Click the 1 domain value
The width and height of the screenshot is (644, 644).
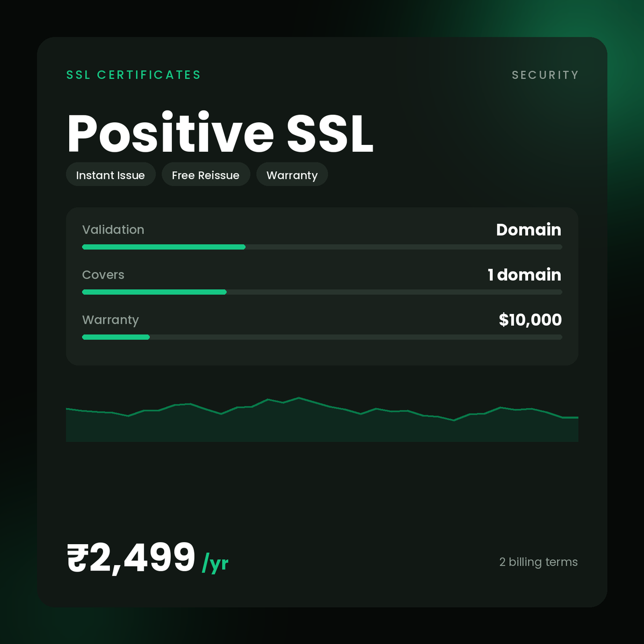click(524, 275)
